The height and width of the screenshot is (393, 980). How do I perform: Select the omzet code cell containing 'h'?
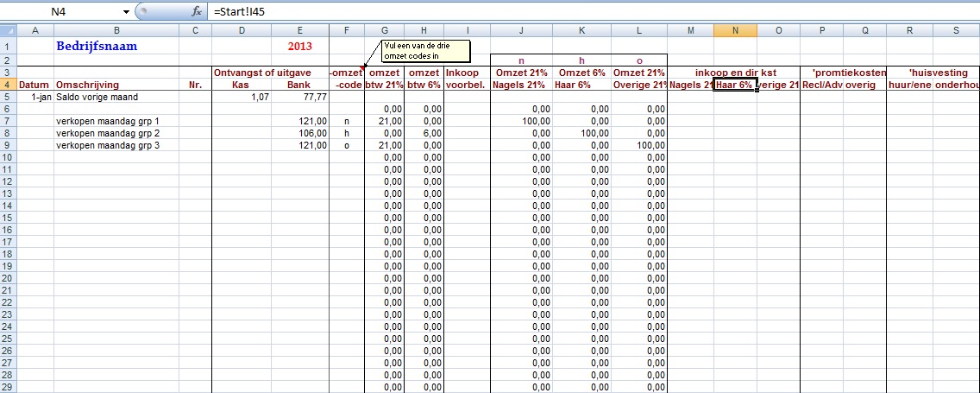[347, 133]
